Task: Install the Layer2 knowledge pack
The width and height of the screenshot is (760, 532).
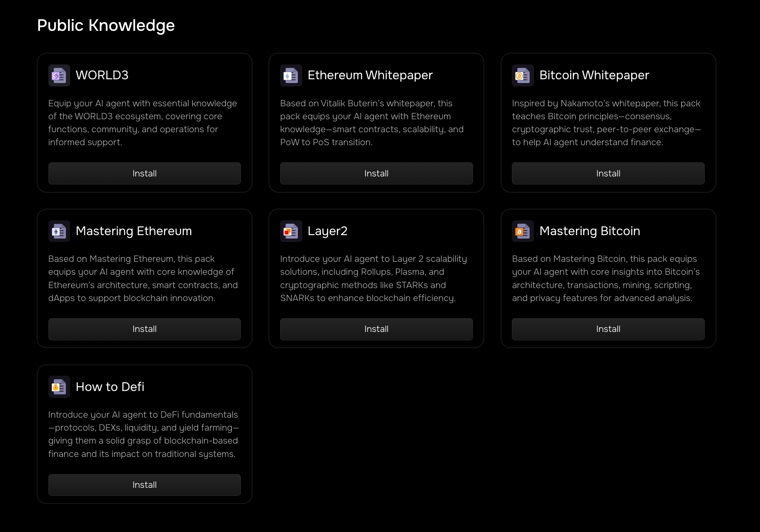Action: [376, 329]
